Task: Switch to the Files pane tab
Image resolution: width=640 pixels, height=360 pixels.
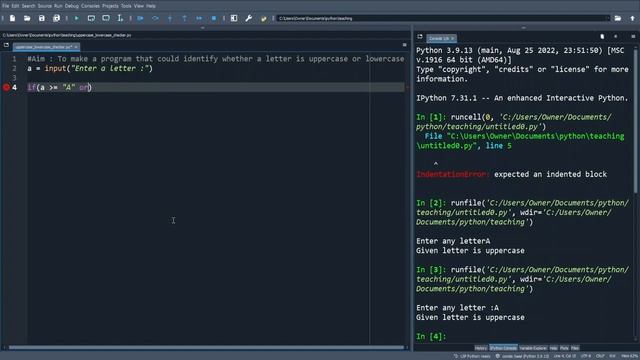Action: point(575,348)
